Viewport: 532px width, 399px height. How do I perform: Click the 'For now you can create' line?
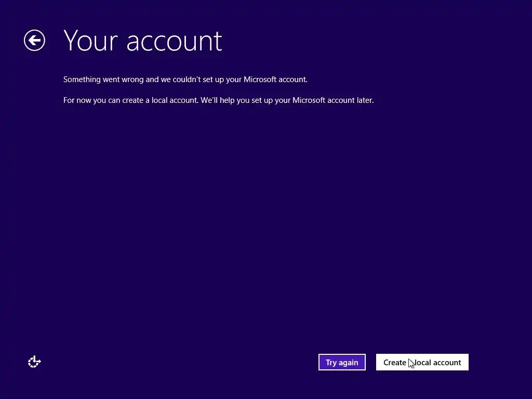click(219, 100)
